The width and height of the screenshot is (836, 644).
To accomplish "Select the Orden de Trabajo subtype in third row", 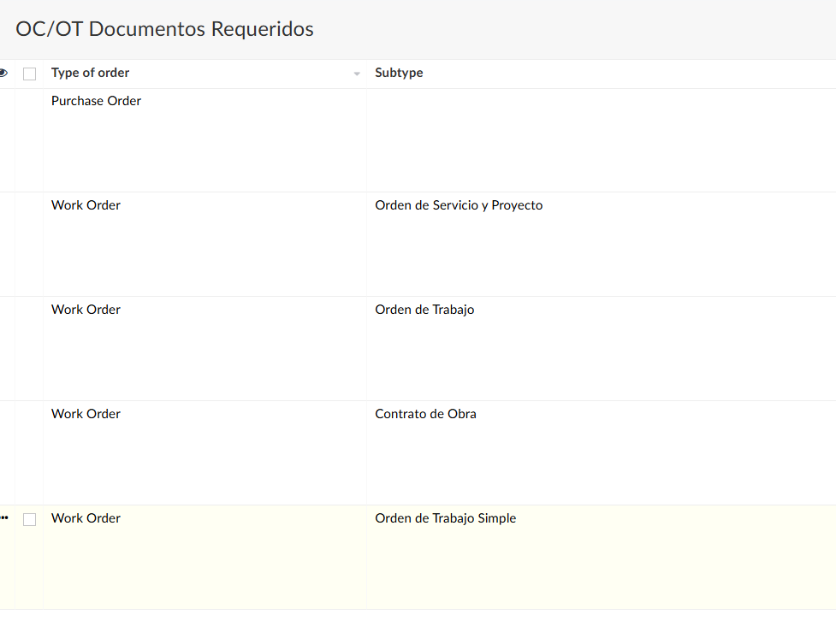I will (x=424, y=310).
